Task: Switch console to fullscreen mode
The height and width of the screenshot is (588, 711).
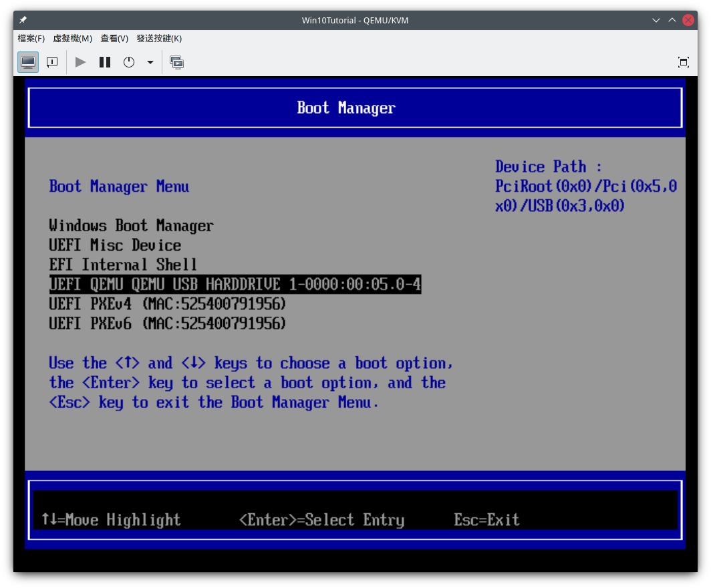Action: pyautogui.click(x=684, y=62)
